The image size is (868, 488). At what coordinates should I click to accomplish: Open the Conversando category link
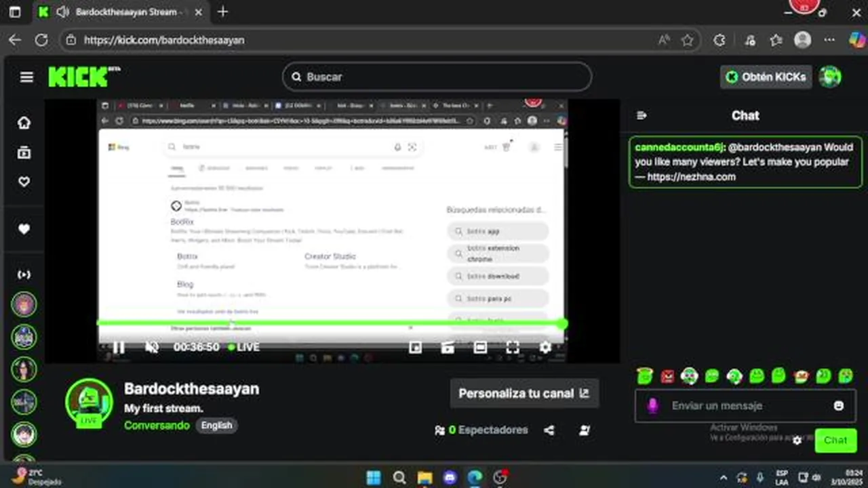pyautogui.click(x=157, y=426)
